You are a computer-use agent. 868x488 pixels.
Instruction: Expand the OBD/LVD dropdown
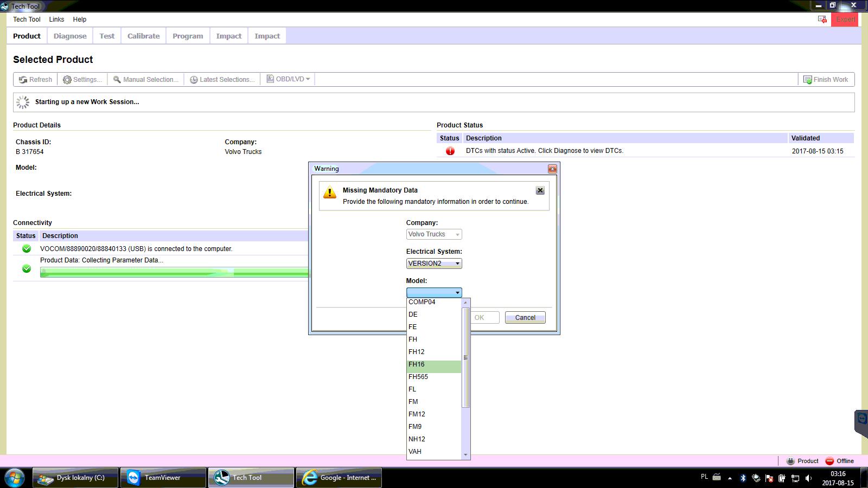tap(288, 79)
